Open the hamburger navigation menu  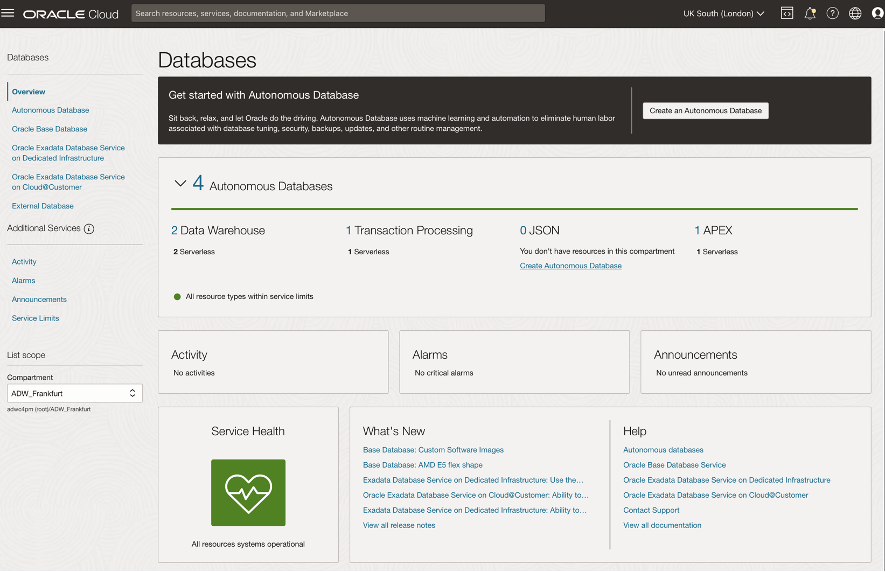pyautogui.click(x=9, y=14)
